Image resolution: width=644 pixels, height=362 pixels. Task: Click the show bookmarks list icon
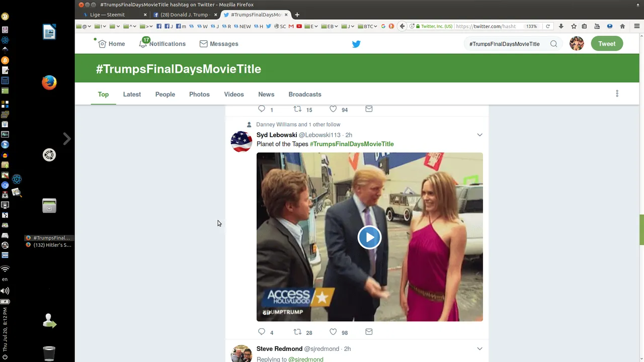click(584, 26)
